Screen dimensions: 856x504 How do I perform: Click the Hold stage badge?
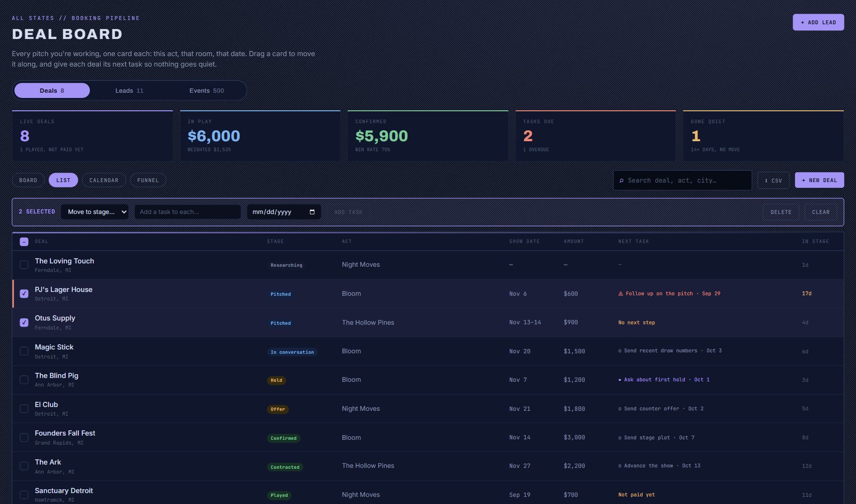(276, 380)
